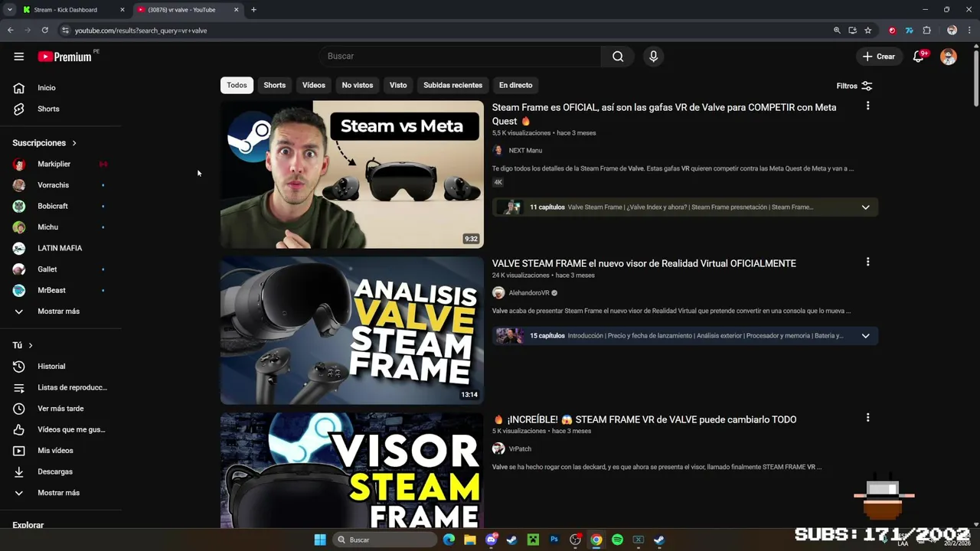Click the 7TV extension icon
980x551 pixels.
click(910, 31)
